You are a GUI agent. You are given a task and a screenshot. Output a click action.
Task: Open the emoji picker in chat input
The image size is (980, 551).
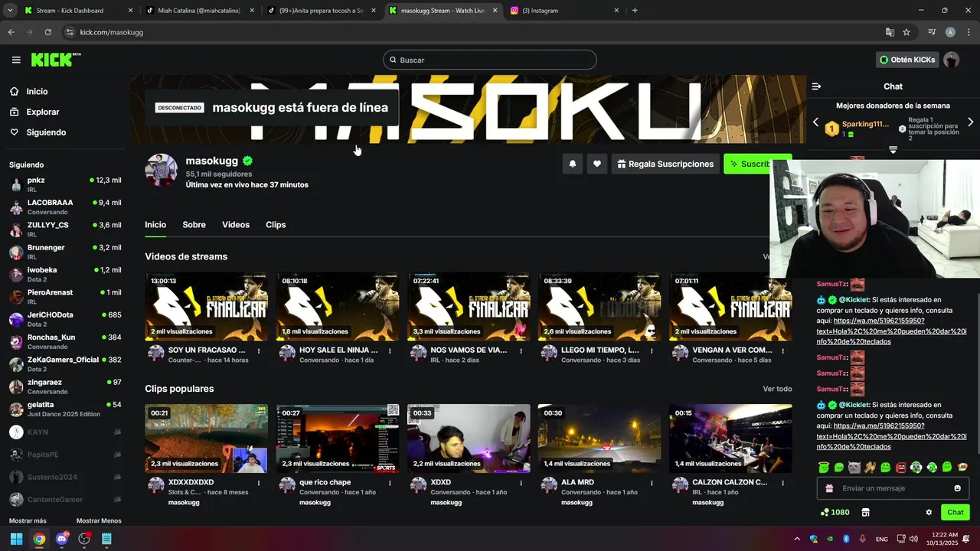957,488
